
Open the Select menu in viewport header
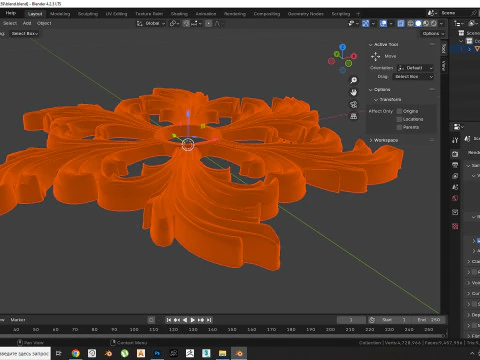(10, 23)
